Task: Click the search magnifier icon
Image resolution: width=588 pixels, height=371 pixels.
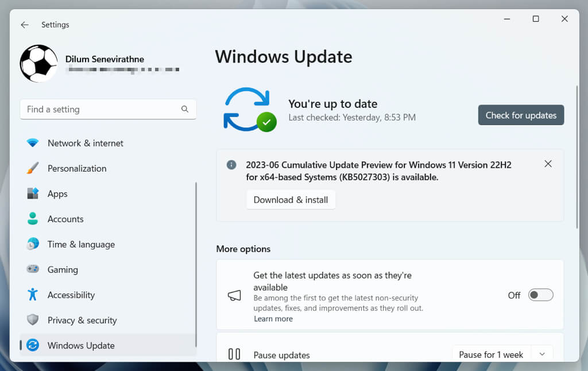Action: point(185,109)
